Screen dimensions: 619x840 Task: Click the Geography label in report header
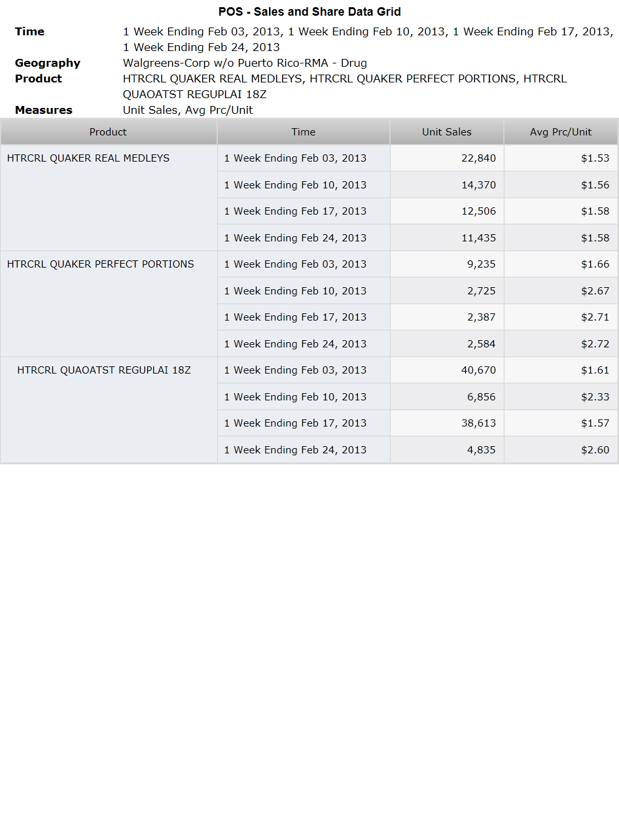tap(48, 63)
